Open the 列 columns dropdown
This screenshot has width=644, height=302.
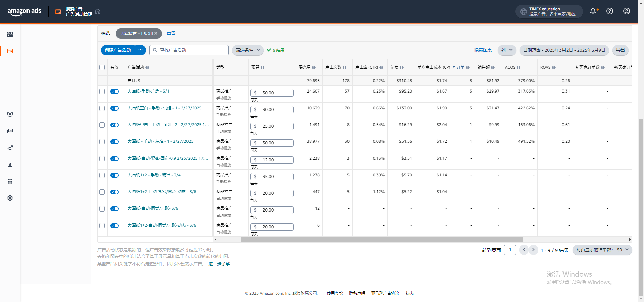[506, 50]
